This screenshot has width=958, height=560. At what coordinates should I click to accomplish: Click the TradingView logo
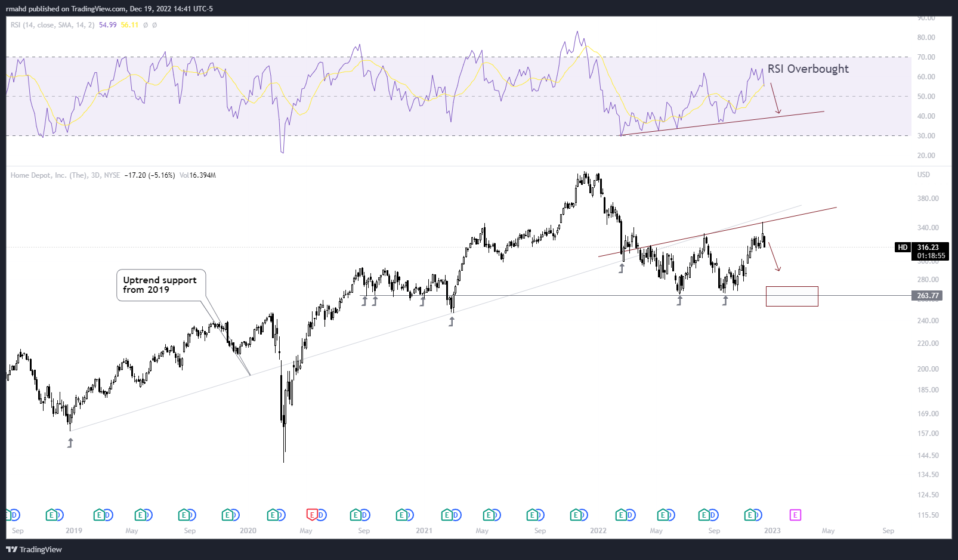[34, 549]
